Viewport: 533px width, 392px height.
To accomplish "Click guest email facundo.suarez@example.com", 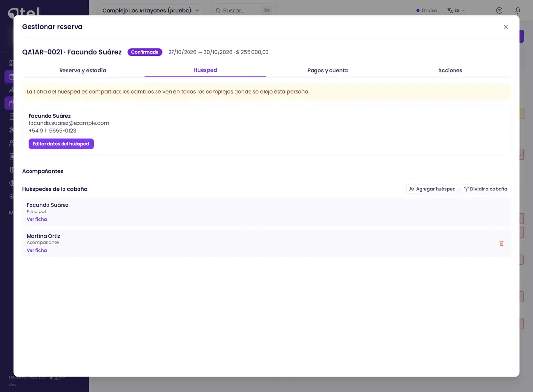I will point(69,123).
